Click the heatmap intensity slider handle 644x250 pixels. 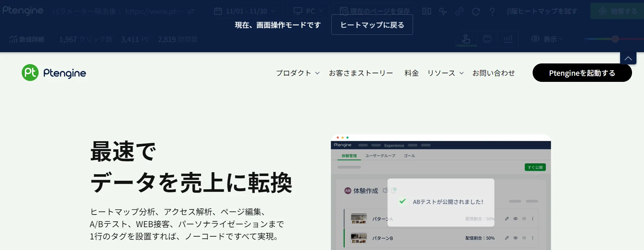pos(615,39)
